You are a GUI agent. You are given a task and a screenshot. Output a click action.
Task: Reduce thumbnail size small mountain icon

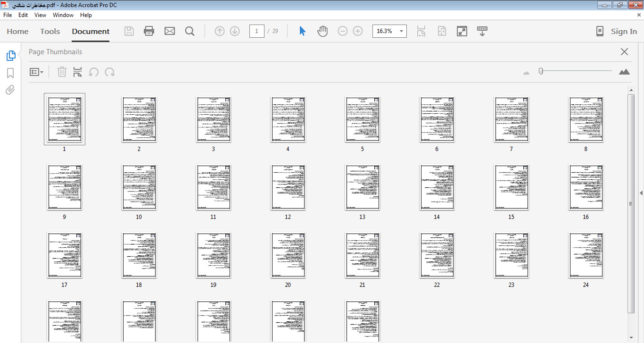pos(527,73)
